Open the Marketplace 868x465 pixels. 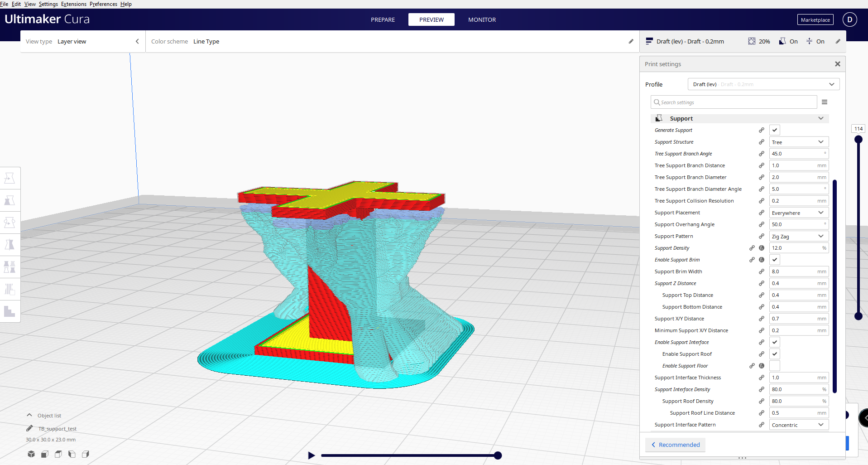[x=815, y=19]
